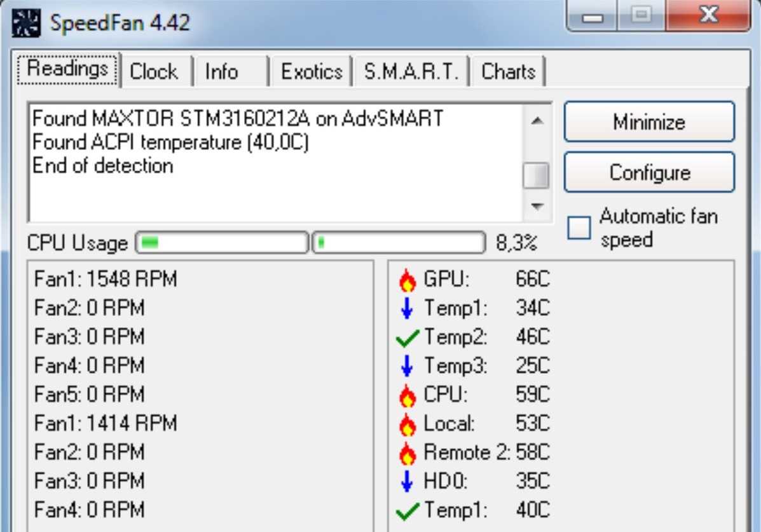The width and height of the screenshot is (761, 532).
Task: Click the blue arrow icon next to Temp3
Action: [407, 366]
